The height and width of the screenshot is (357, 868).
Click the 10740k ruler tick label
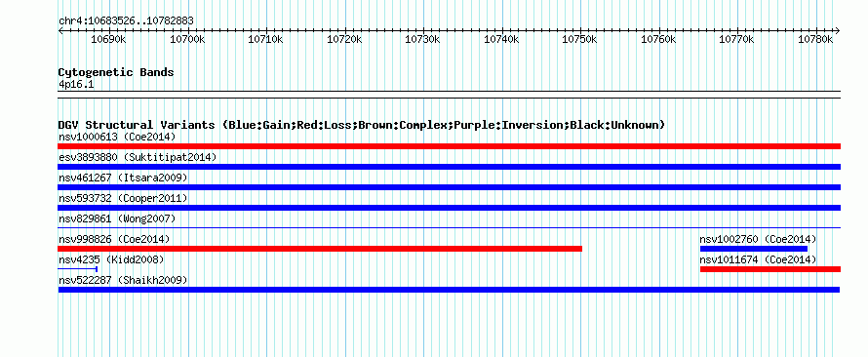tap(501, 40)
